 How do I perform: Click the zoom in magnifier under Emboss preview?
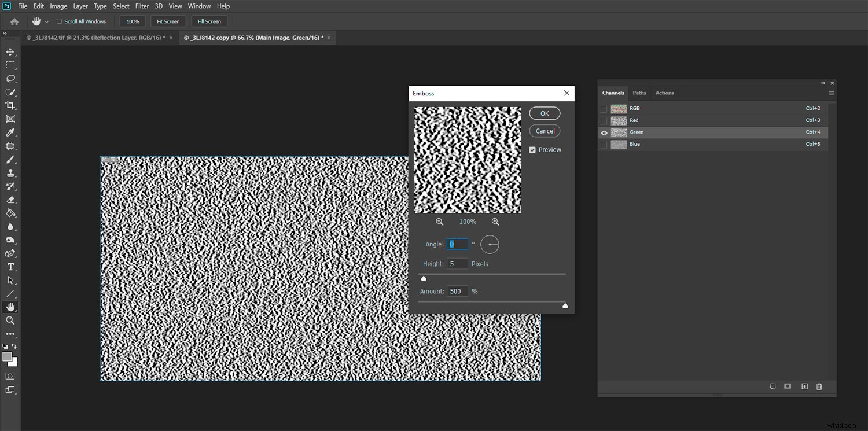pos(495,222)
